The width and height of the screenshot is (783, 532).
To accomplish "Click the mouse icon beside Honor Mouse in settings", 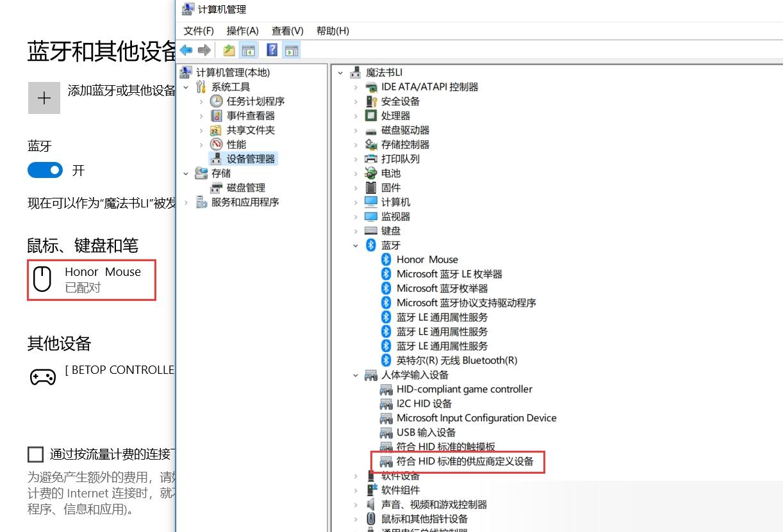I will point(42,279).
